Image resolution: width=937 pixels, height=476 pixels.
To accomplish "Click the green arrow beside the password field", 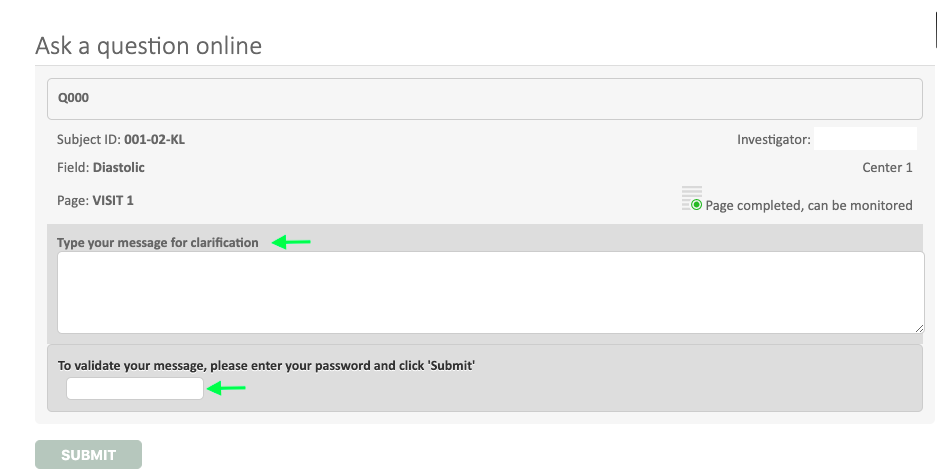I will click(228, 388).
